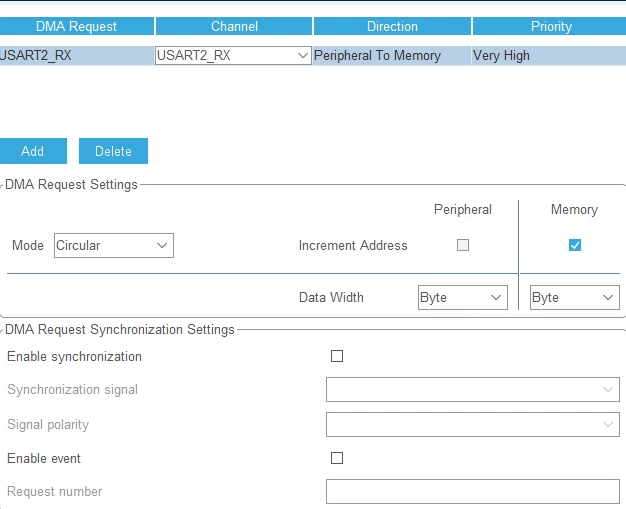Click the Delete button
The image size is (626, 509).
point(113,151)
